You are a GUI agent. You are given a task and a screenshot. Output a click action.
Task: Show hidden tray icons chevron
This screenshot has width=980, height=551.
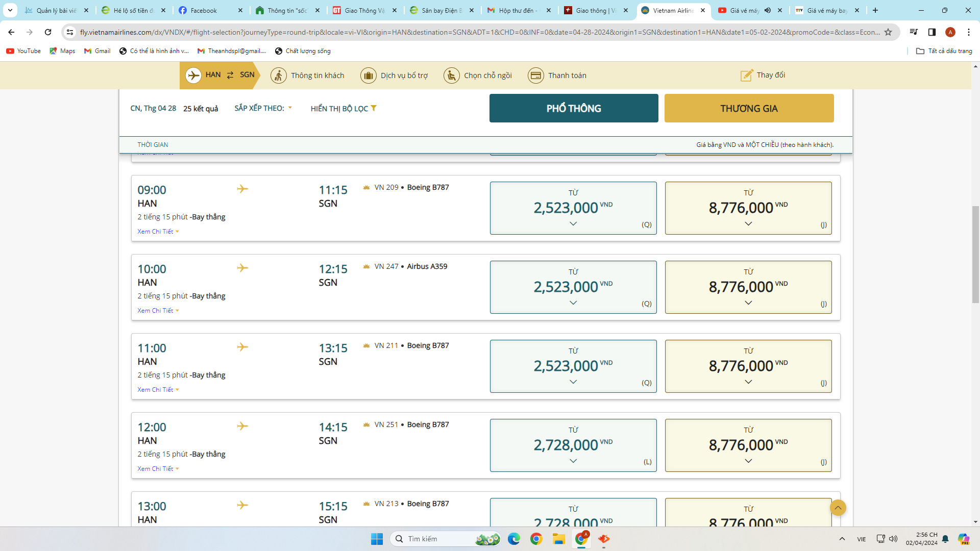tap(842, 539)
